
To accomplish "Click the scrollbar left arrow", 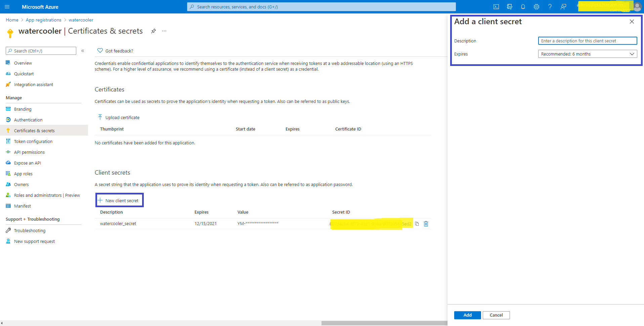I will tap(2, 323).
